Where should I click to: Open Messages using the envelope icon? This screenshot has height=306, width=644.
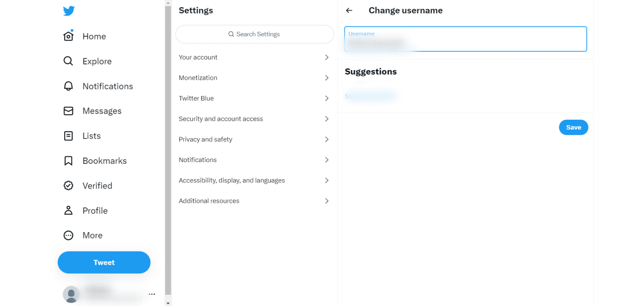(x=68, y=111)
